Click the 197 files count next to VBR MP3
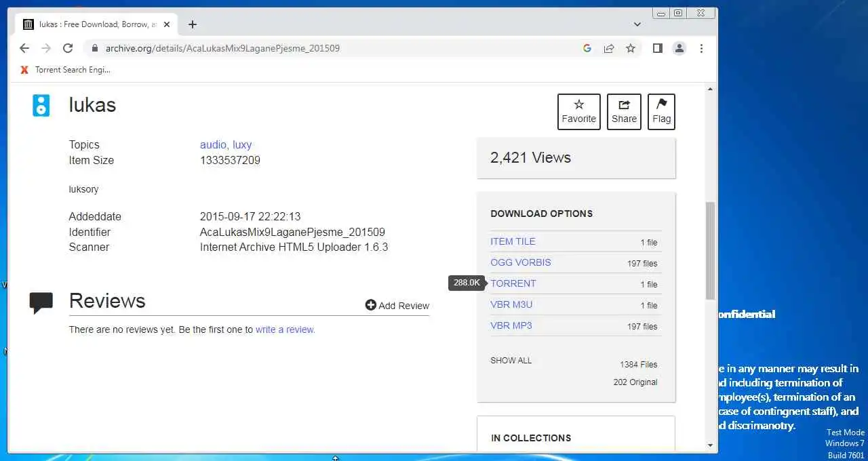 [642, 327]
